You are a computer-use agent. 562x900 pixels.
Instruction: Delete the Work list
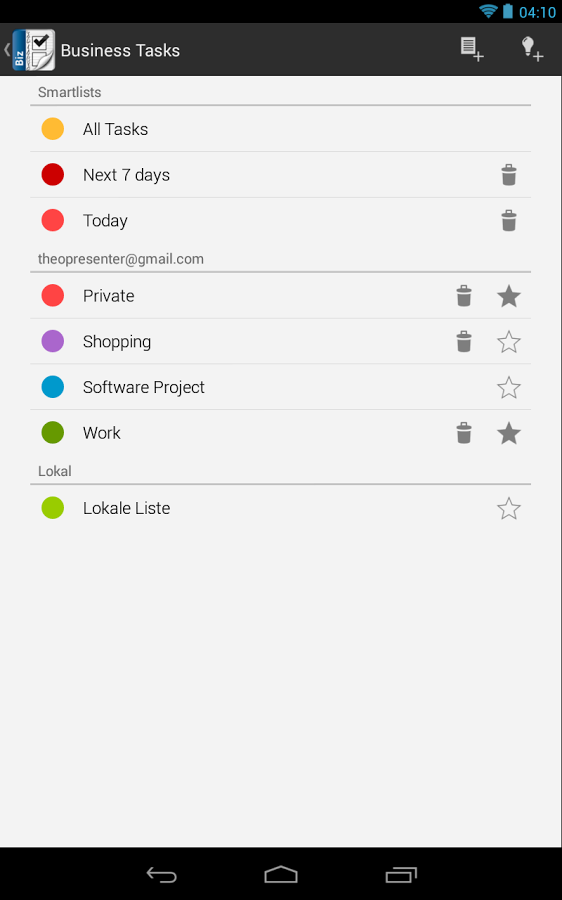464,433
